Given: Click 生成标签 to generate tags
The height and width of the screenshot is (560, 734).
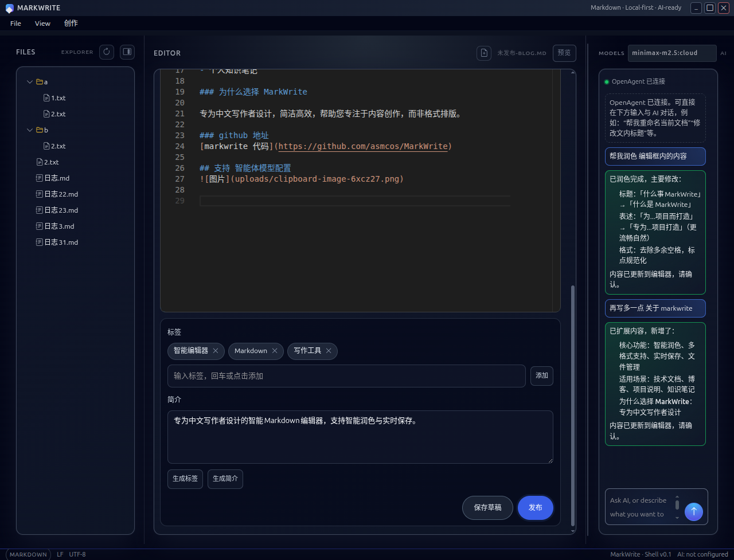Looking at the screenshot, I should [185, 479].
